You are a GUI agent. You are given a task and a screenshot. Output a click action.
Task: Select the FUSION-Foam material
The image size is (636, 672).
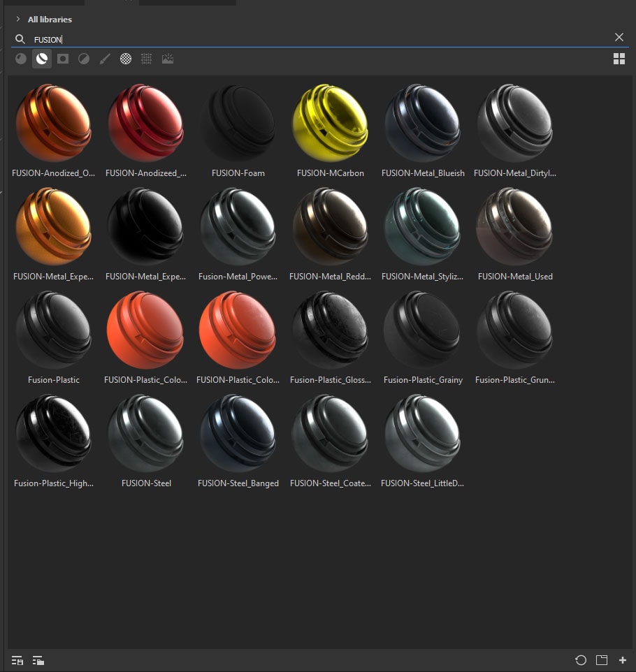click(238, 131)
